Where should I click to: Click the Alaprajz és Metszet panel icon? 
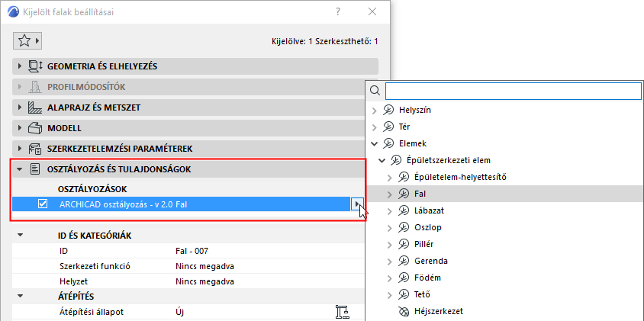pyautogui.click(x=34, y=108)
